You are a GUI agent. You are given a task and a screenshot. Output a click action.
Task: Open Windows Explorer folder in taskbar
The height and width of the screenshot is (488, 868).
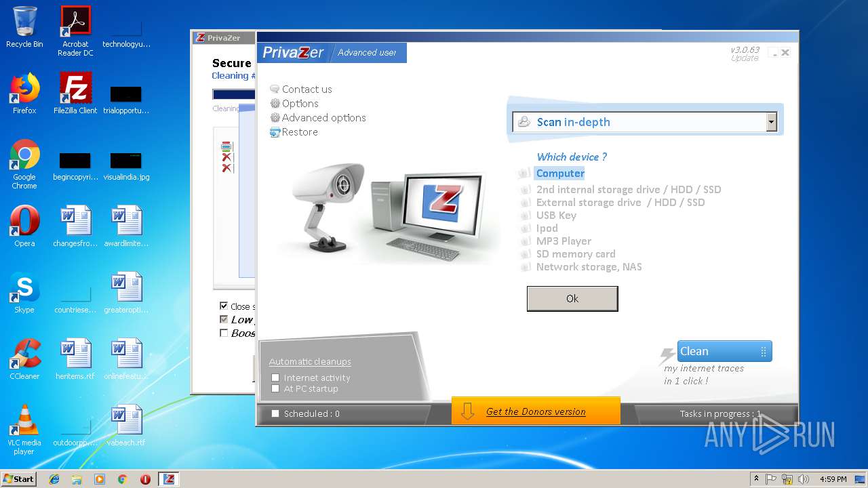[x=77, y=479]
